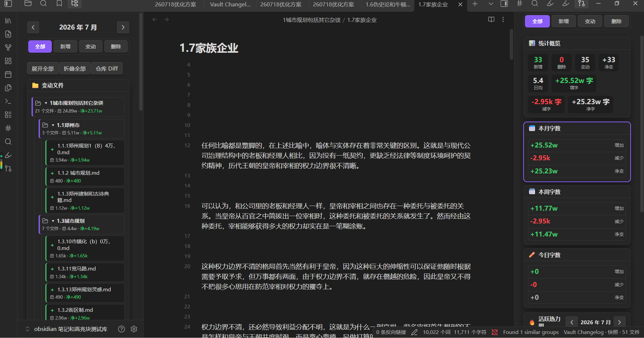
Task: Select the 新增 filter in right panel
Action: [x=564, y=22]
